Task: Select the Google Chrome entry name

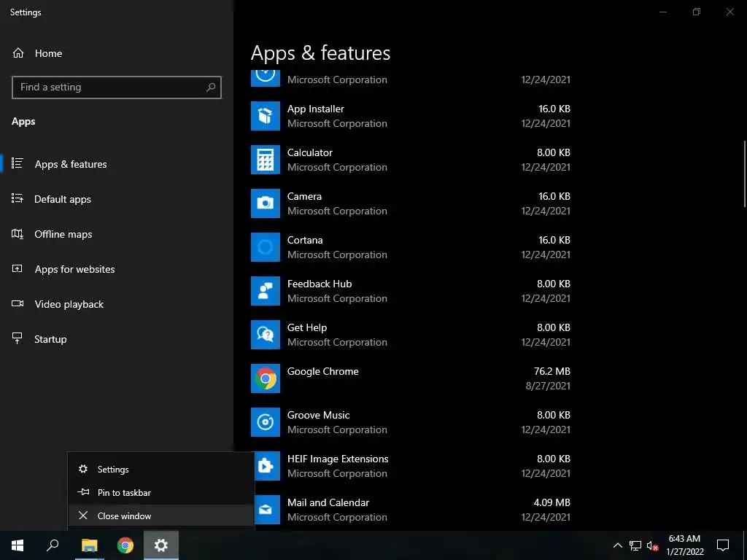Action: point(323,371)
